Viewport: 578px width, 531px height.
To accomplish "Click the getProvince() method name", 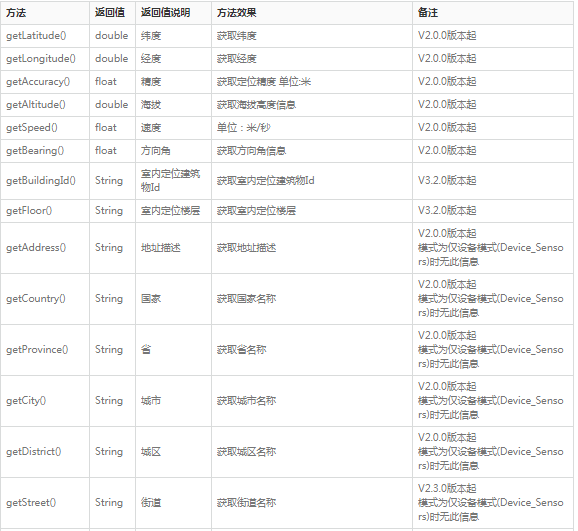I will 37,350.
